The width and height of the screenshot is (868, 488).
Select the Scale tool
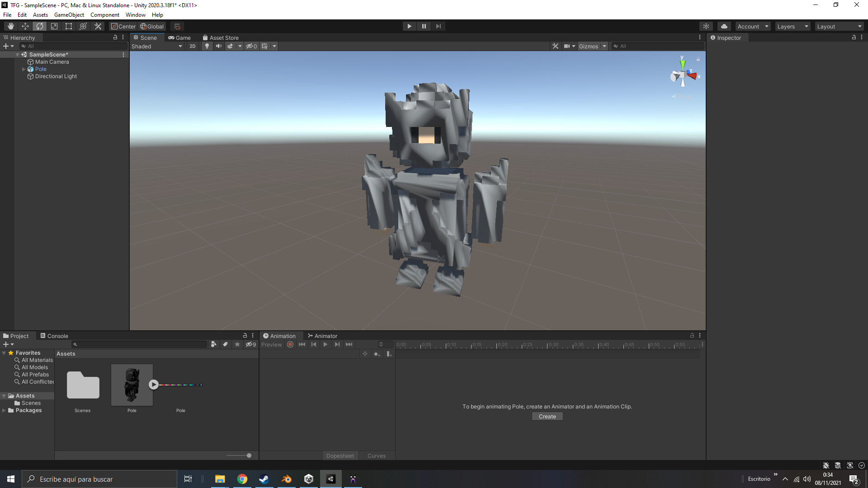[x=54, y=26]
